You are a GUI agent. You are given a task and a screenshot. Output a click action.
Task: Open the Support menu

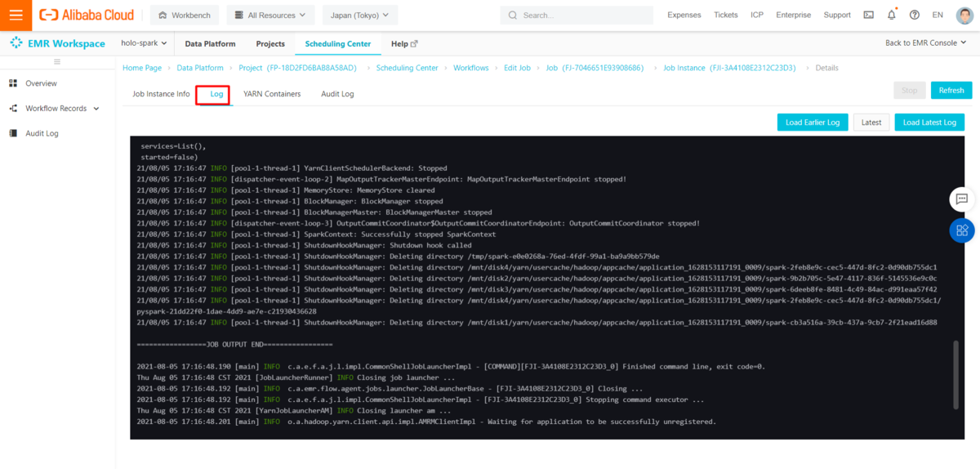[x=837, y=15]
